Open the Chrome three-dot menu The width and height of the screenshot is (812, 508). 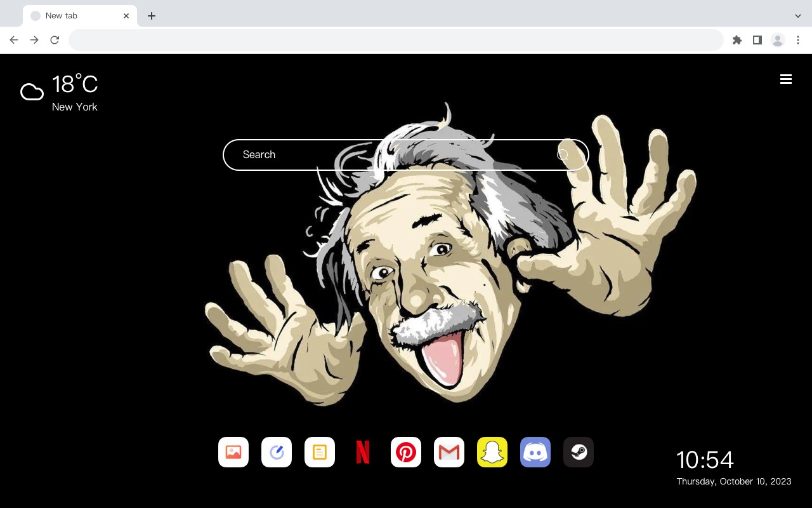(798, 40)
